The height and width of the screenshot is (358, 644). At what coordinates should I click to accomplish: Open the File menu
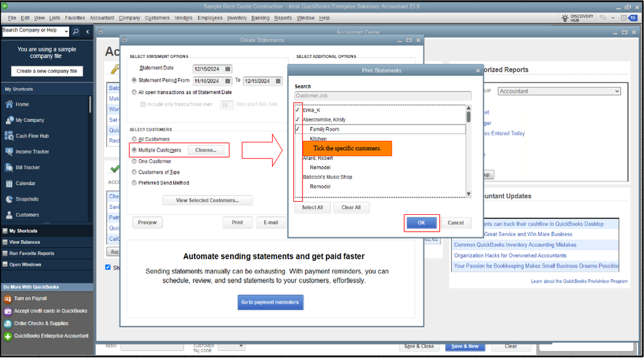click(x=12, y=18)
